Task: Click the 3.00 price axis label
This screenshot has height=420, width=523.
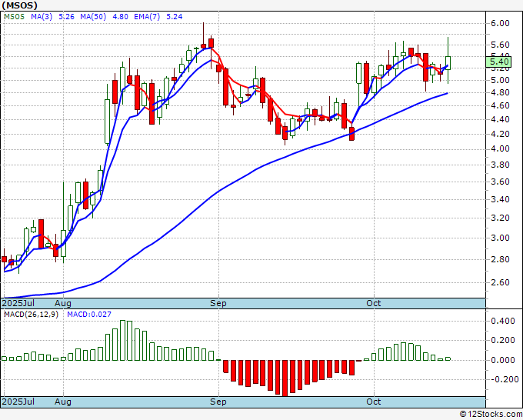Action: [501, 238]
